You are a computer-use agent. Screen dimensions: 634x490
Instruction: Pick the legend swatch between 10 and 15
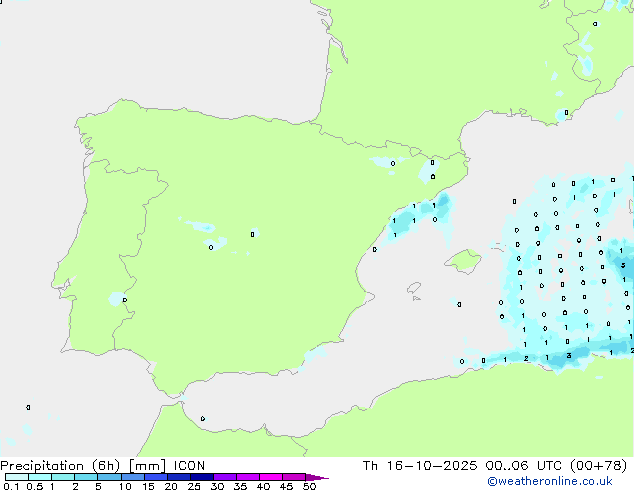click(133, 477)
